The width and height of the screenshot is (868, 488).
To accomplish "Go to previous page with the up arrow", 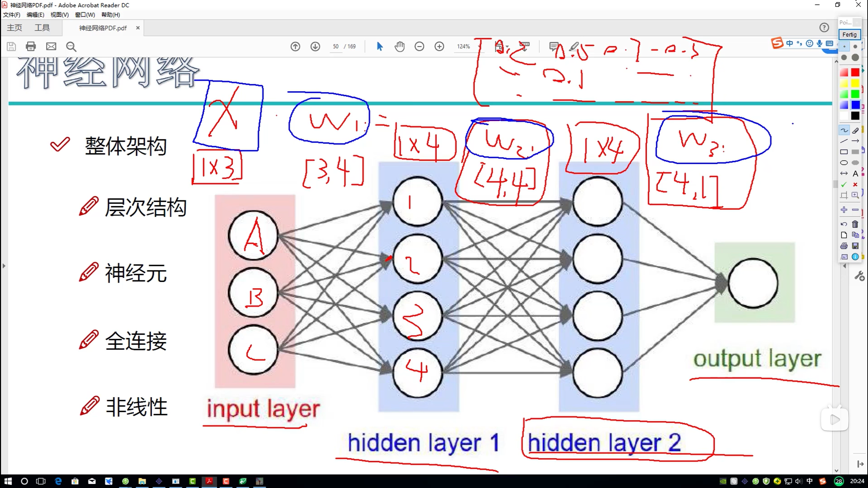I will pos(295,46).
